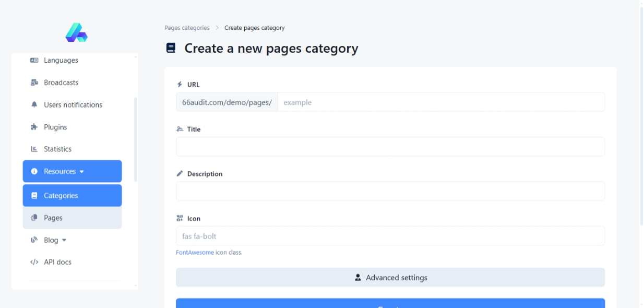This screenshot has height=308, width=644.
Task: Open the FontAwesome link
Action: (x=195, y=253)
